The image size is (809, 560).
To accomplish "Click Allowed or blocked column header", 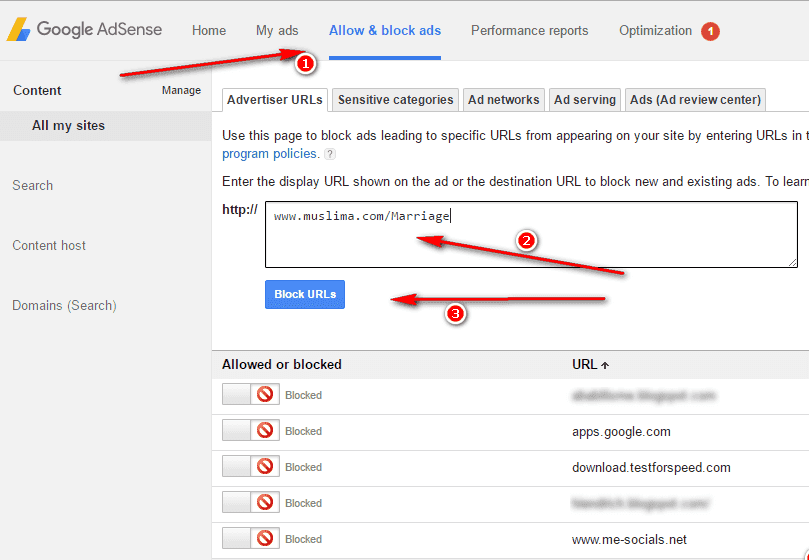I will pyautogui.click(x=282, y=364).
